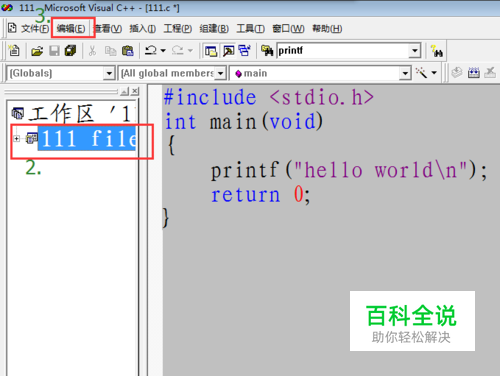Expand the 111 files tree node
Image resolution: width=500 pixels, height=376 pixels.
click(16, 138)
